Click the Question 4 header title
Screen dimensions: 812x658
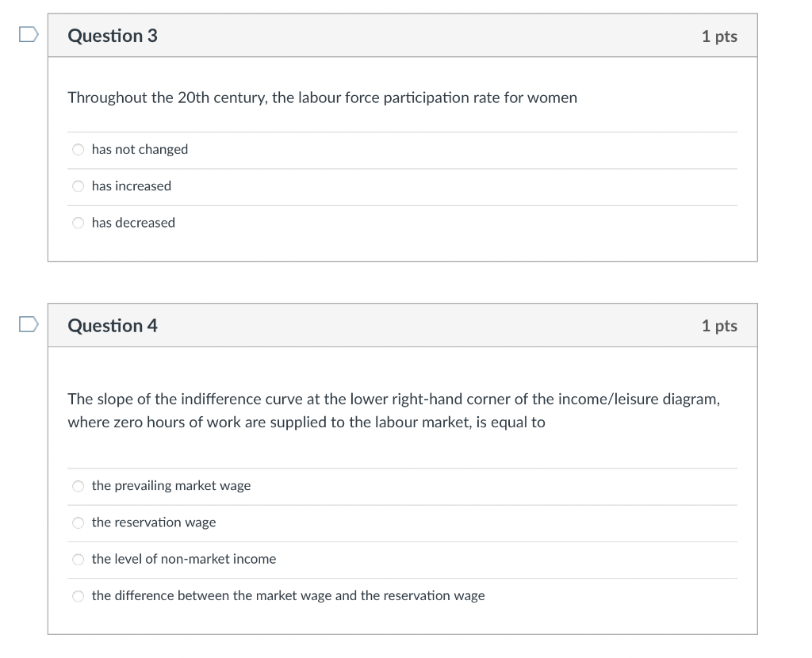[112, 325]
